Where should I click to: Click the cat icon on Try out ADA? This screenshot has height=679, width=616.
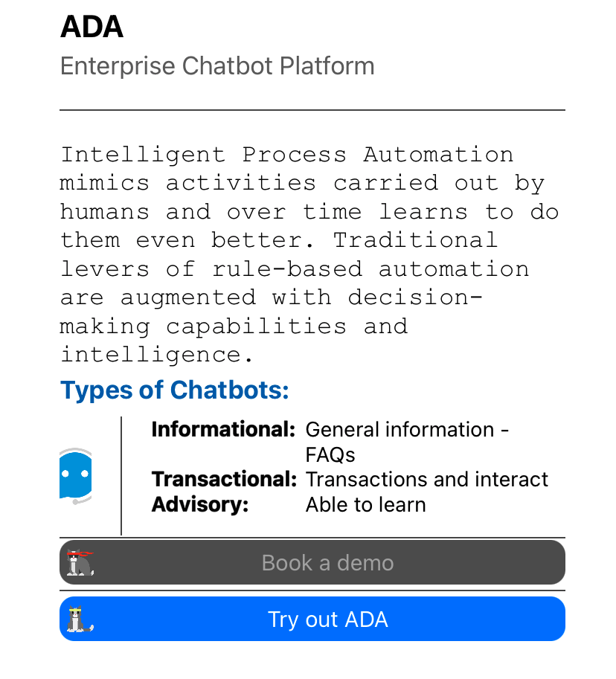(74, 621)
